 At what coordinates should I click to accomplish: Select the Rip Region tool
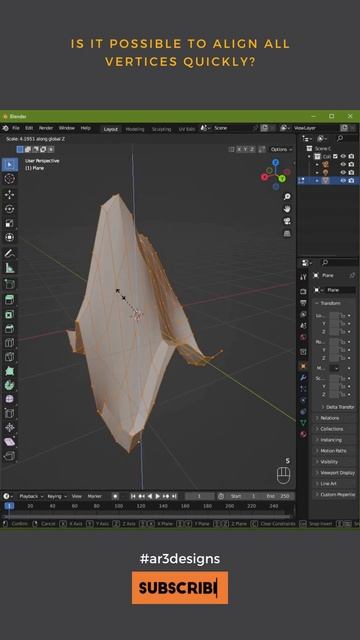[x=9, y=456]
